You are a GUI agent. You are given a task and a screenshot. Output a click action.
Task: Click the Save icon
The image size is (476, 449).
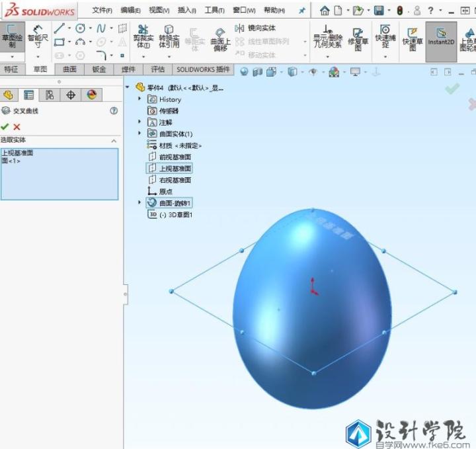379,11
